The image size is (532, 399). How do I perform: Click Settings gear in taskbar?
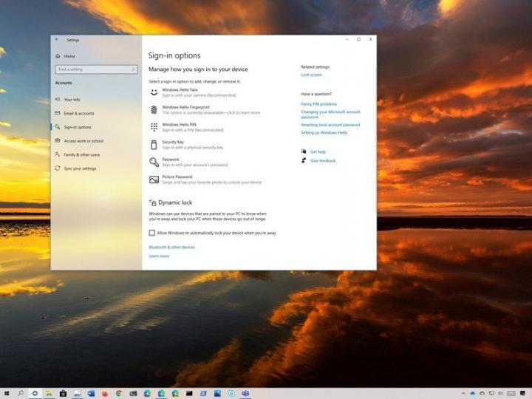(x=35, y=394)
